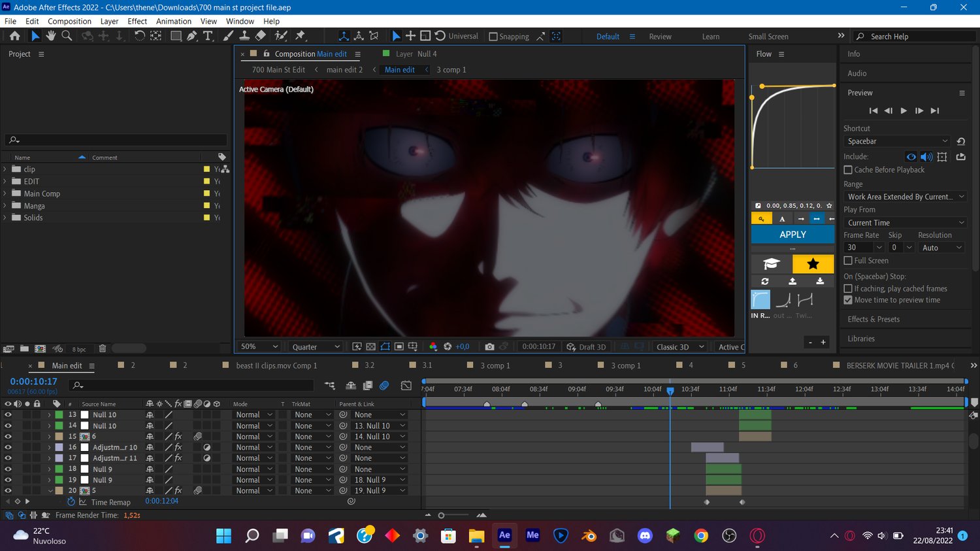Select the Puppet Pin tool
This screenshot has height=551, width=980.
(300, 36)
